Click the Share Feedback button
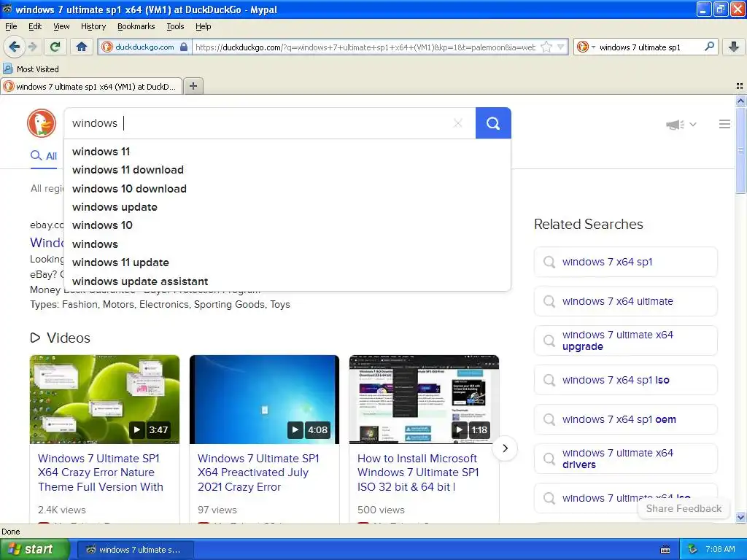The height and width of the screenshot is (560, 747). click(684, 508)
